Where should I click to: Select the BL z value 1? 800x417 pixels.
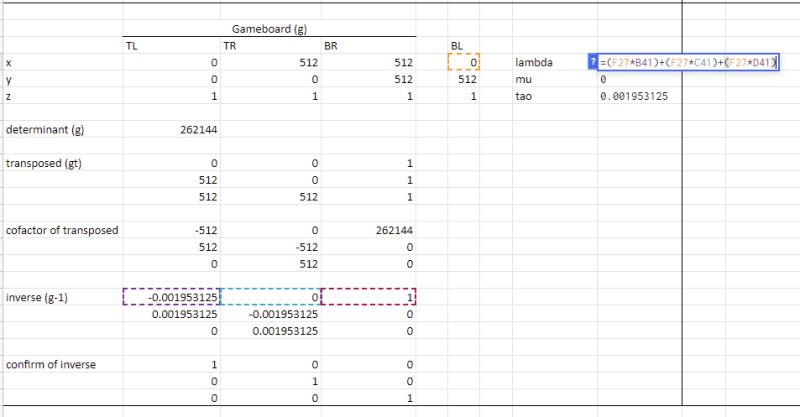coord(463,96)
